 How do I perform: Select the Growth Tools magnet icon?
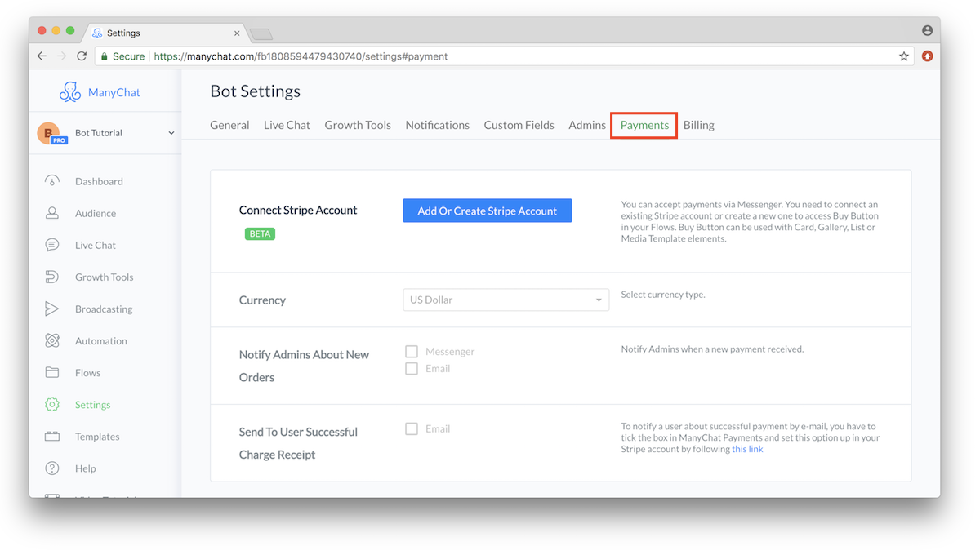coord(52,277)
